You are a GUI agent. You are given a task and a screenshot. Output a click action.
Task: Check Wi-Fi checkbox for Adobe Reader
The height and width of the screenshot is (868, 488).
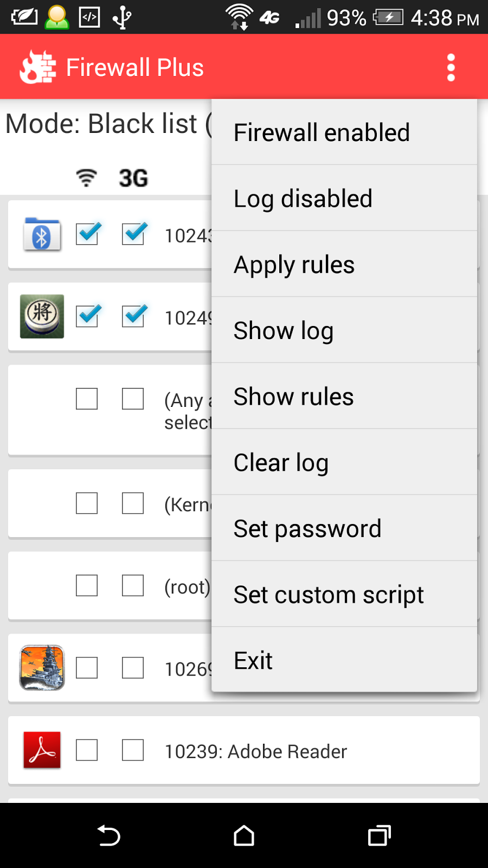(87, 750)
